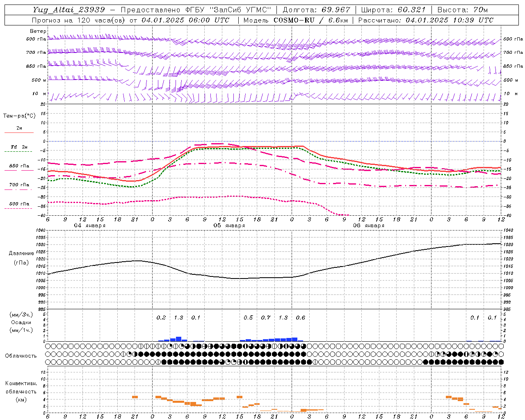
Task: Select the elevation text Высота: 70м
Action: tap(463, 10)
